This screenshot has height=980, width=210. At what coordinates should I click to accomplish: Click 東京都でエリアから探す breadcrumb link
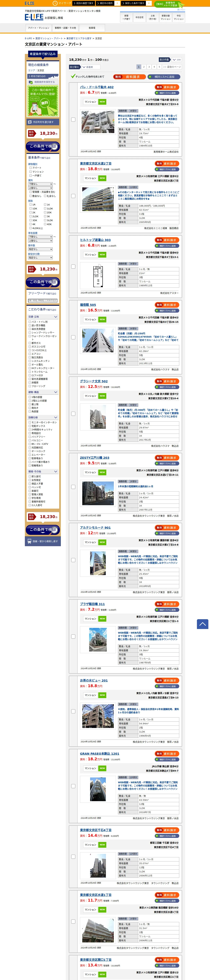click(x=79, y=38)
